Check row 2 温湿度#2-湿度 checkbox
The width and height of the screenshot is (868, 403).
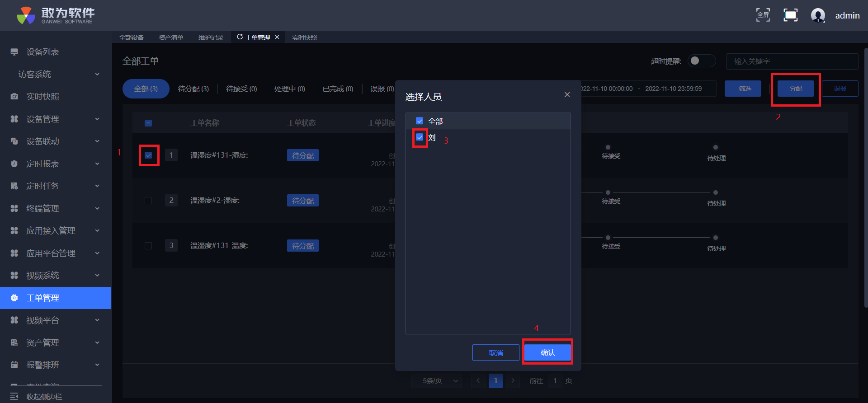[x=148, y=201]
